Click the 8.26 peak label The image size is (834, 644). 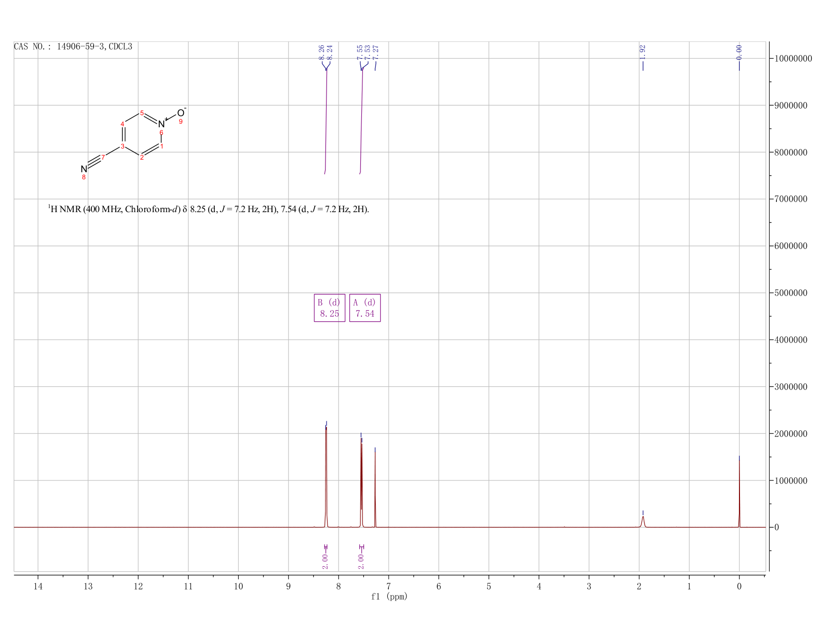point(321,52)
